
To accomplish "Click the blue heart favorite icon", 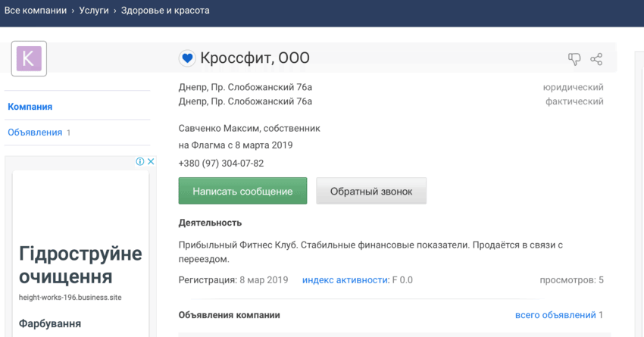I will [x=187, y=58].
